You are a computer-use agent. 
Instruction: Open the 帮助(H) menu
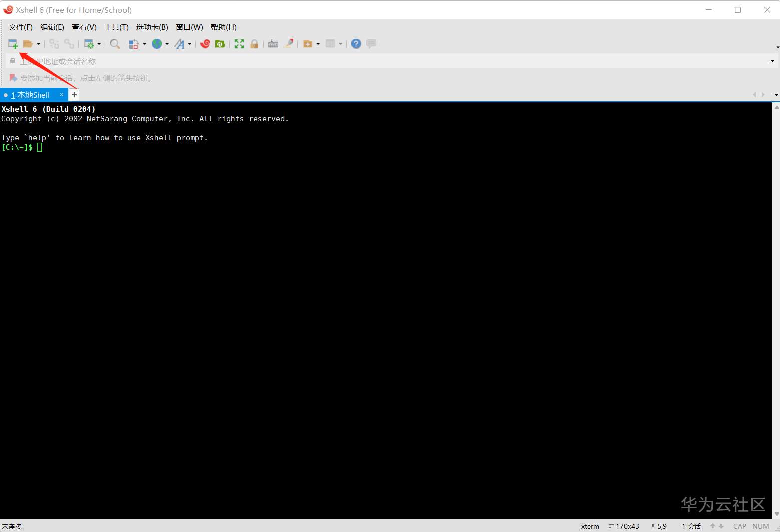[x=224, y=27]
